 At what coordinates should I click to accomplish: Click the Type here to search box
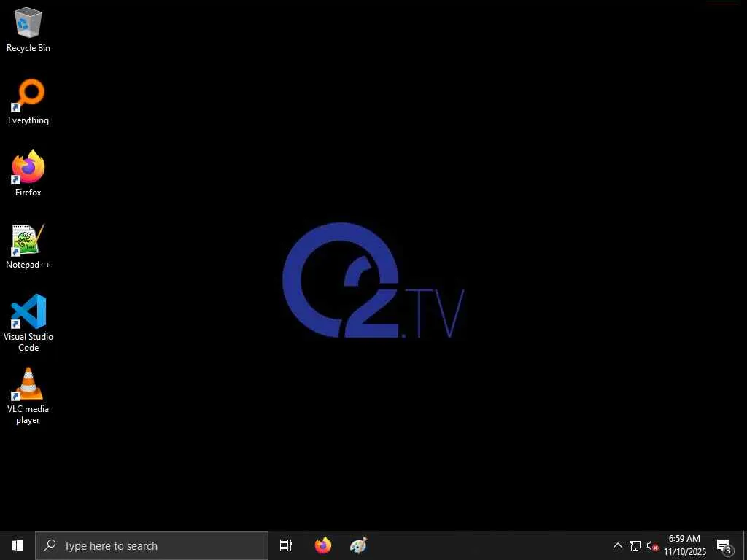(x=152, y=545)
